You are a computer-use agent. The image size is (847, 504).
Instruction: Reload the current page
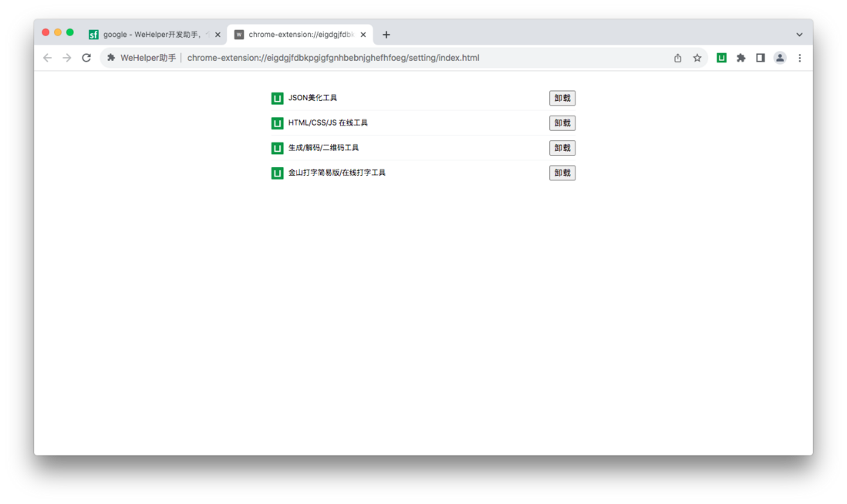(x=86, y=58)
